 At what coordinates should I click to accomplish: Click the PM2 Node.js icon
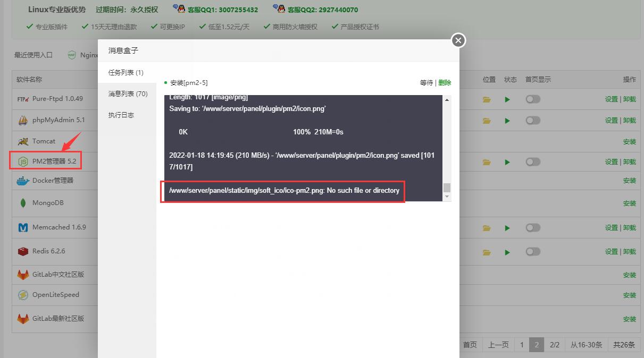coord(23,161)
